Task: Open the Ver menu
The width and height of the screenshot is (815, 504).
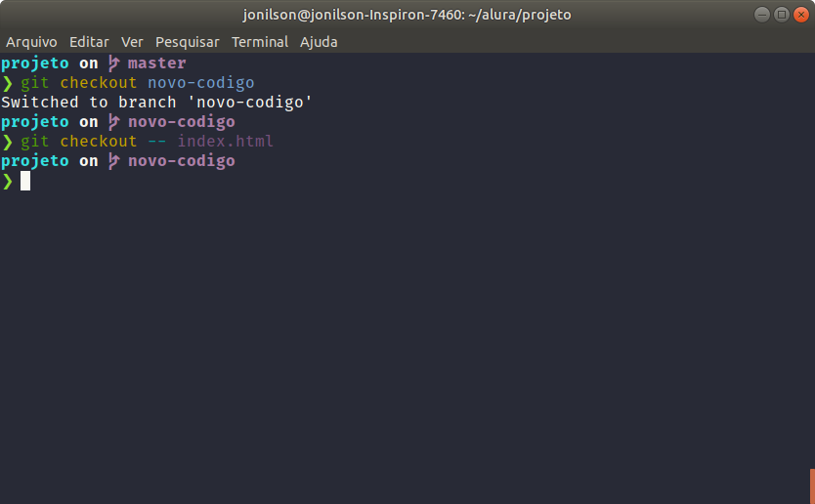Action: [x=132, y=42]
